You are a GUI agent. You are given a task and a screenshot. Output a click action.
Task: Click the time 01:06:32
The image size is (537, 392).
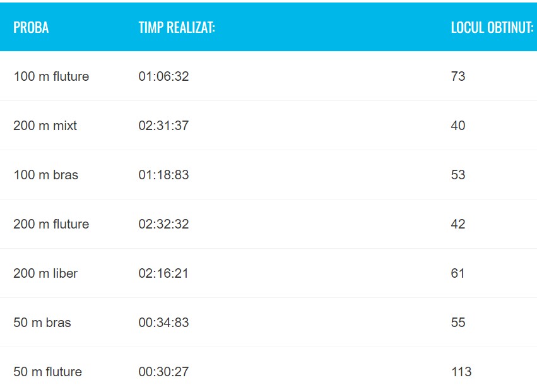pos(163,76)
